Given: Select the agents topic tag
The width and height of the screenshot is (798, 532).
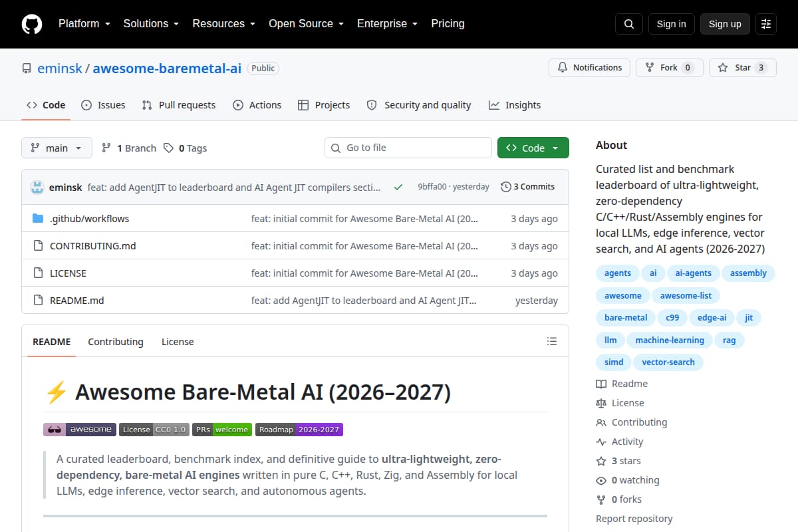Looking at the screenshot, I should [x=618, y=273].
